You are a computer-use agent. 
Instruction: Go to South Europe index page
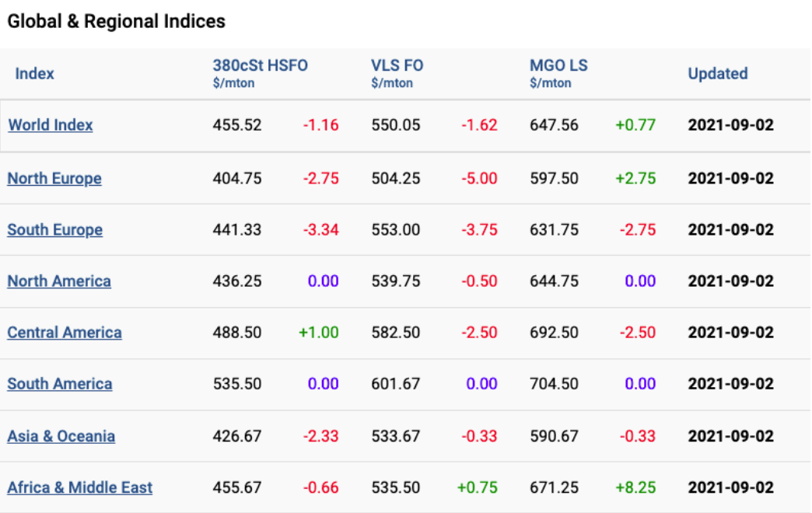55,230
